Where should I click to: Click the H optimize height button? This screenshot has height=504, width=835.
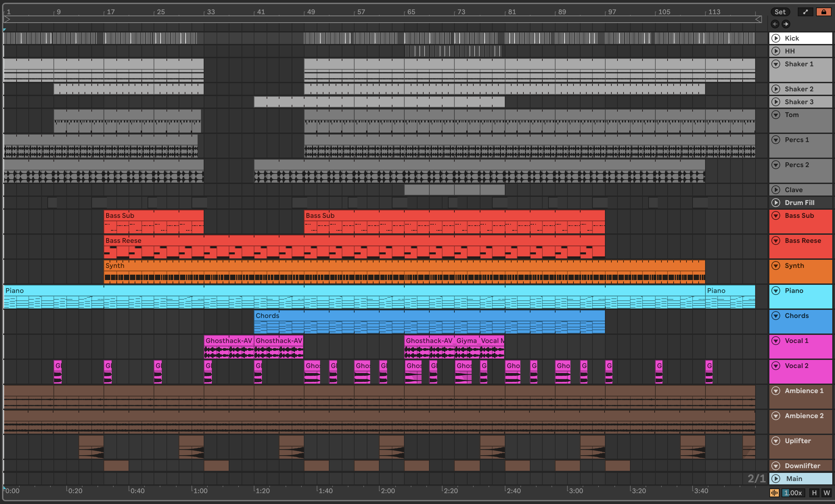click(x=814, y=493)
